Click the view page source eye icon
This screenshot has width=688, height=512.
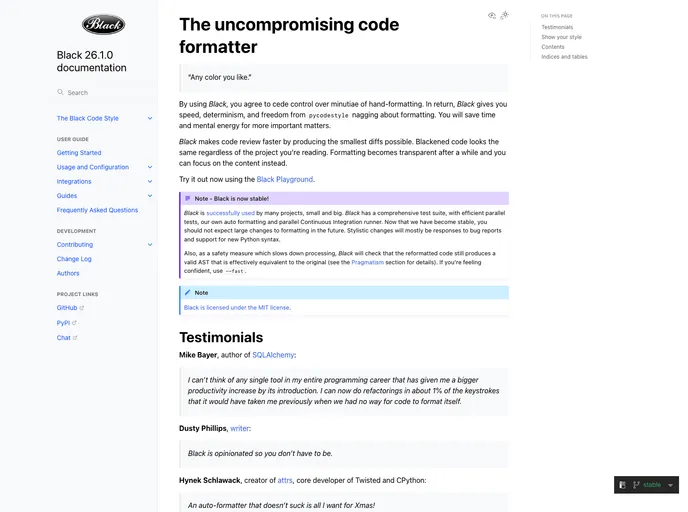(x=492, y=15)
